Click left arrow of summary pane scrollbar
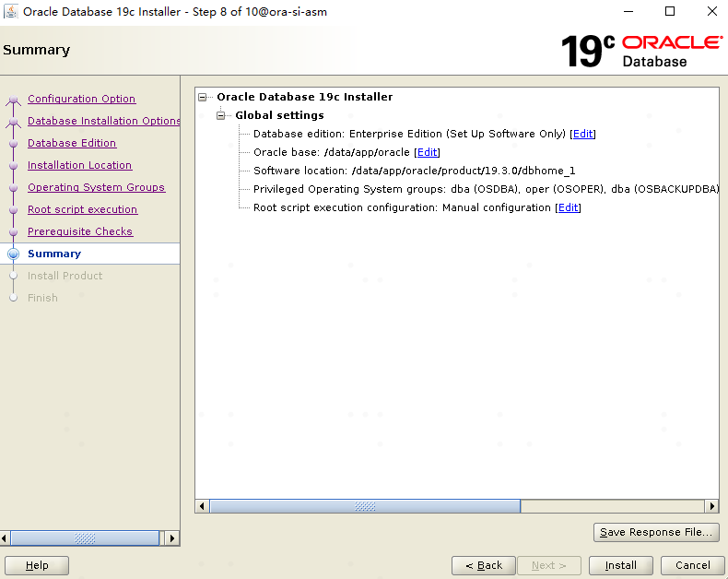Viewport: 728px width, 579px height. coord(202,506)
